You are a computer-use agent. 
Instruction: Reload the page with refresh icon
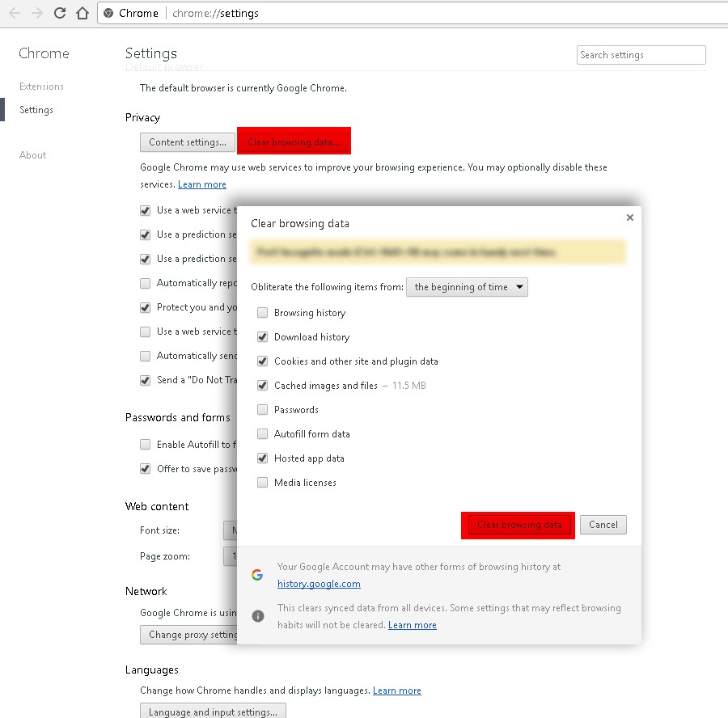click(60, 13)
